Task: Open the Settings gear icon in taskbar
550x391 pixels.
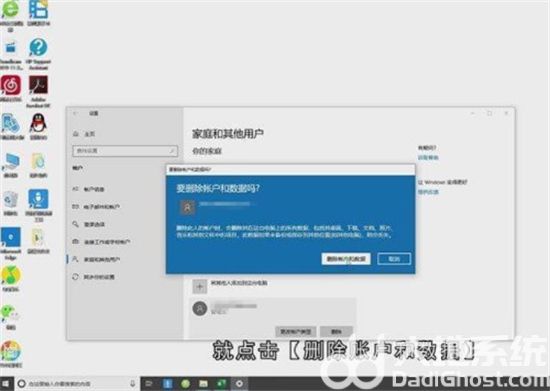Action: click(x=239, y=384)
